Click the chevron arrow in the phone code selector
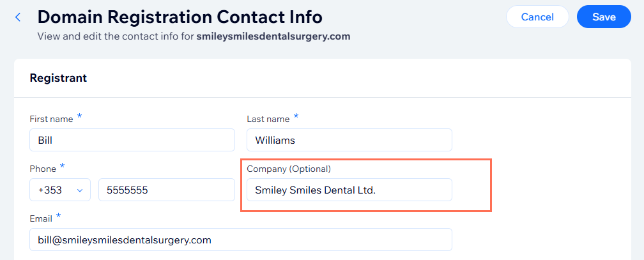Screen dimensions: 644x260 [x=80, y=190]
